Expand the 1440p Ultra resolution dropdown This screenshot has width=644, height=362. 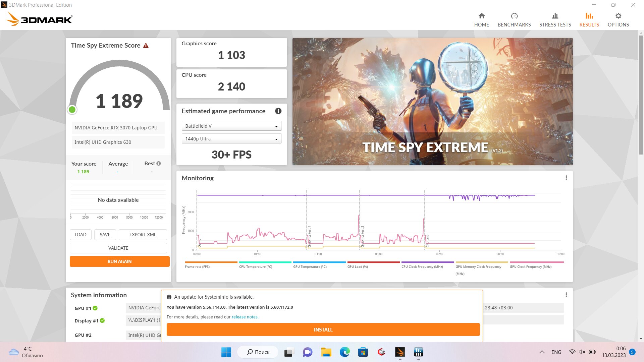[x=231, y=139]
